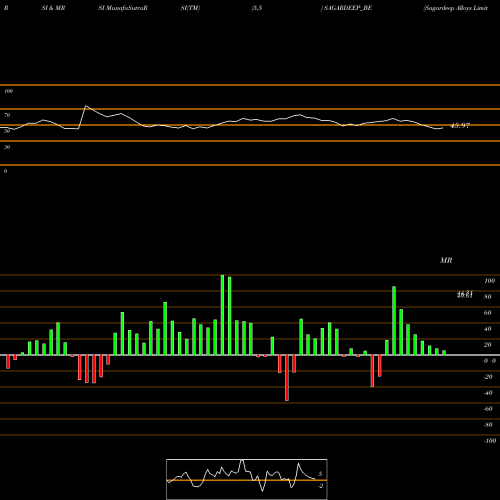Click the RSI line peak near 70
The height and width of the screenshot is (500, 500).
[86, 106]
